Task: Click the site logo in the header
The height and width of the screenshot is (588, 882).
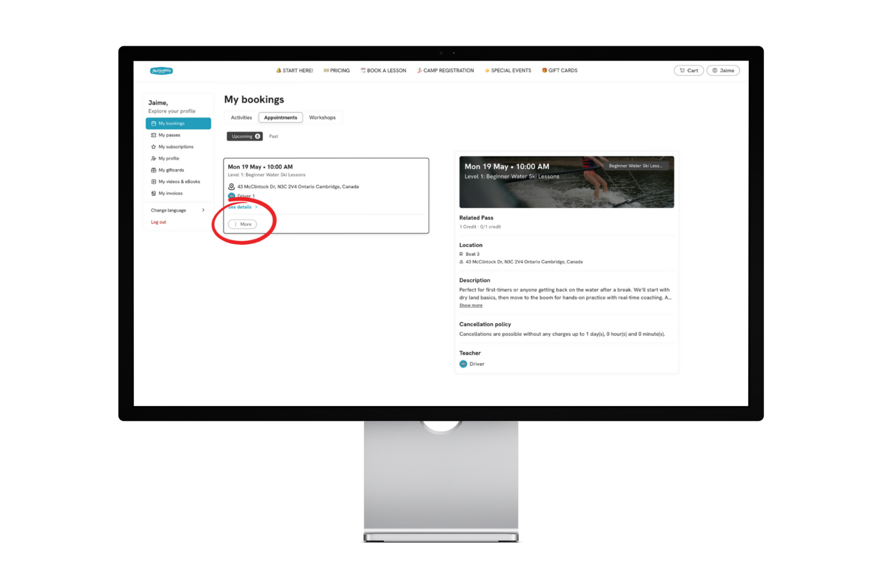Action: click(161, 71)
